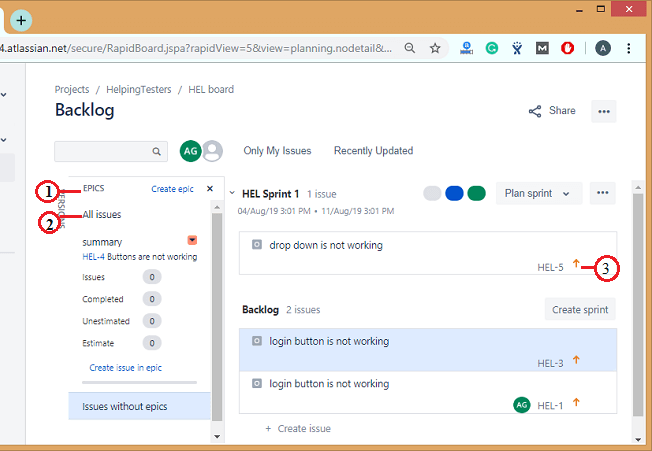The width and height of the screenshot is (652, 451).
Task: Open HEL board breadcrumb
Action: click(x=211, y=89)
